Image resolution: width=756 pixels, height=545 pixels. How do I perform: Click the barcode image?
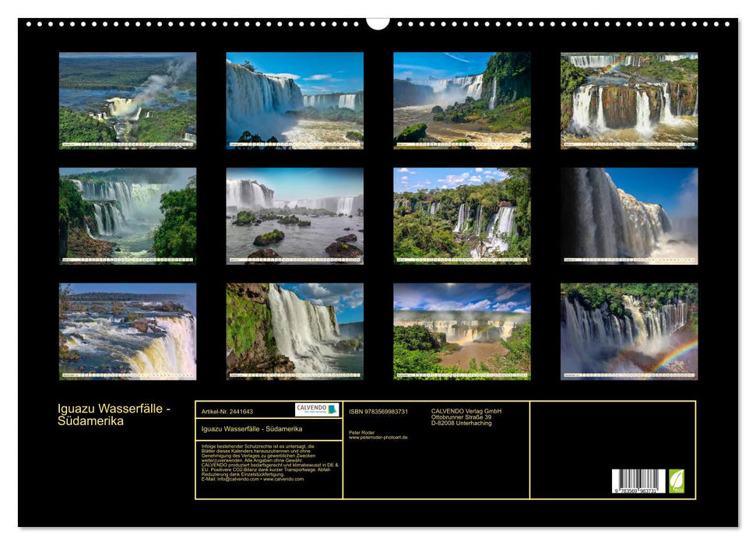[638, 481]
